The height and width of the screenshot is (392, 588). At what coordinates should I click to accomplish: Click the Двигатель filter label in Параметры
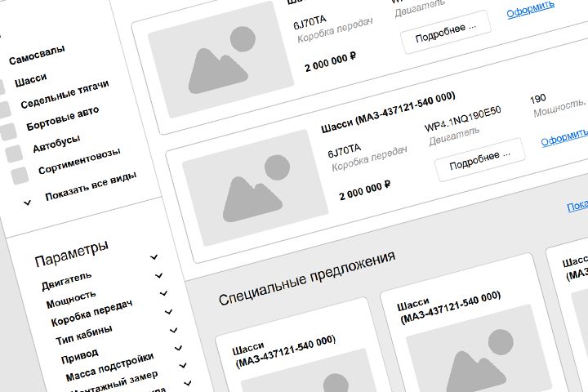(x=66, y=281)
